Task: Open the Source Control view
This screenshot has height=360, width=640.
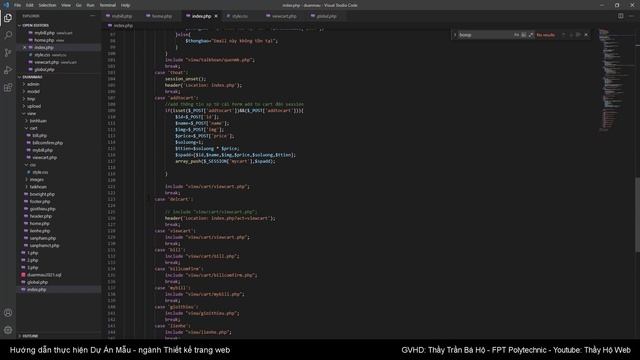Action: pyautogui.click(x=8, y=53)
